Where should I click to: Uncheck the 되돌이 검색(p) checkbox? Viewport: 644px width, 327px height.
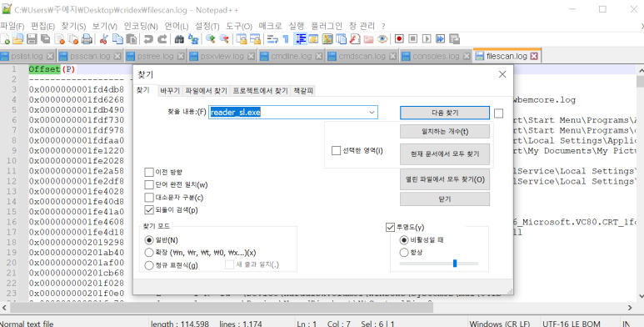click(x=149, y=209)
